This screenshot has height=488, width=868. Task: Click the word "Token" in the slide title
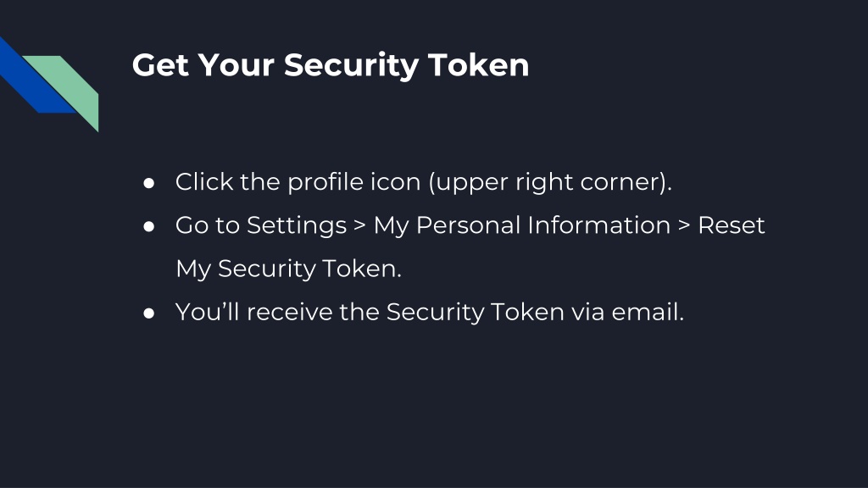(x=479, y=64)
